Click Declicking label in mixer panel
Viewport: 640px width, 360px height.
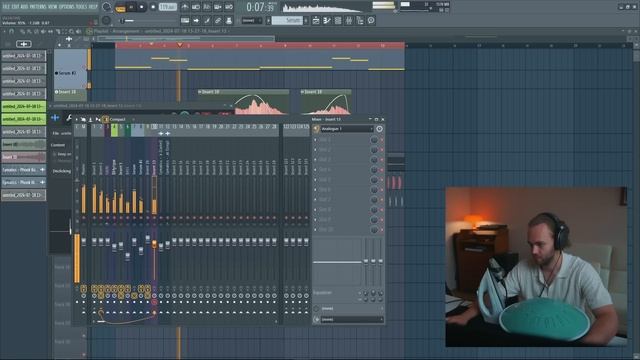point(62,171)
